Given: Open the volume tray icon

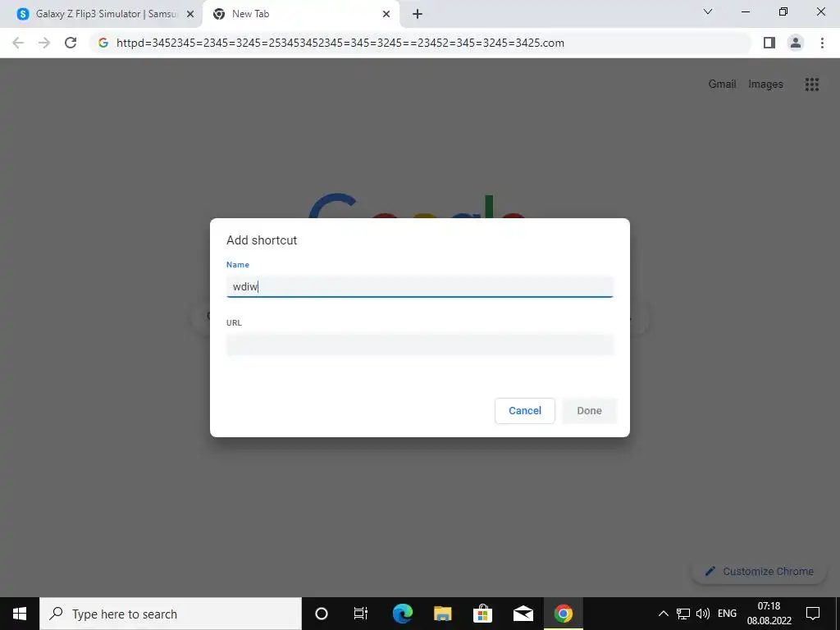Looking at the screenshot, I should pos(702,614).
